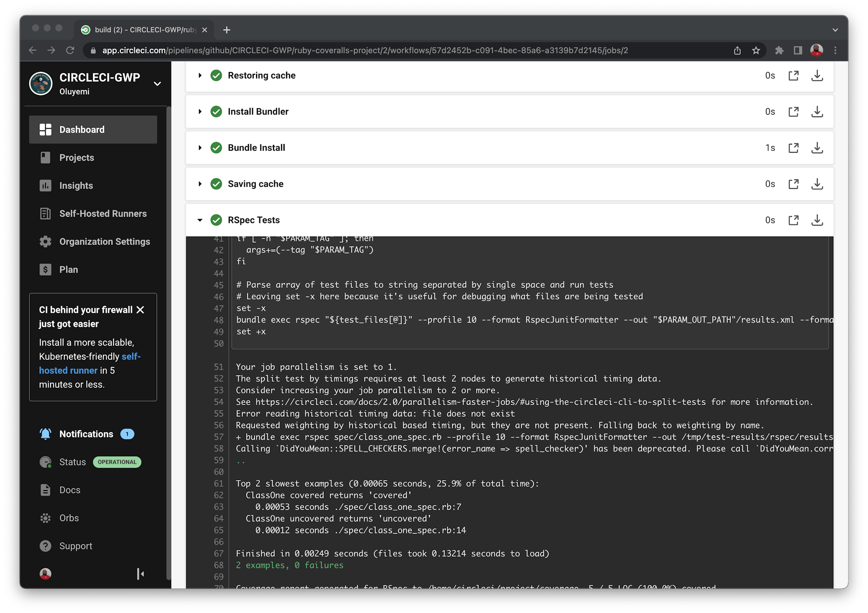Expand the Install Bundler step

click(200, 112)
